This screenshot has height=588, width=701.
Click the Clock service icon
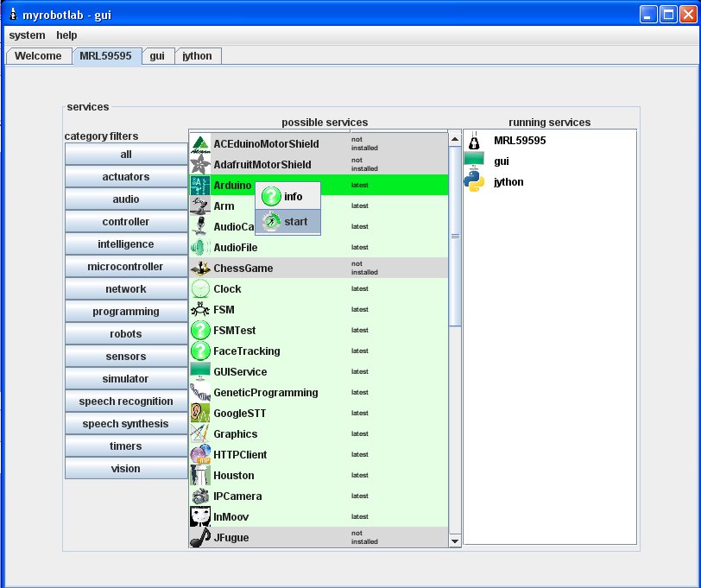point(199,289)
